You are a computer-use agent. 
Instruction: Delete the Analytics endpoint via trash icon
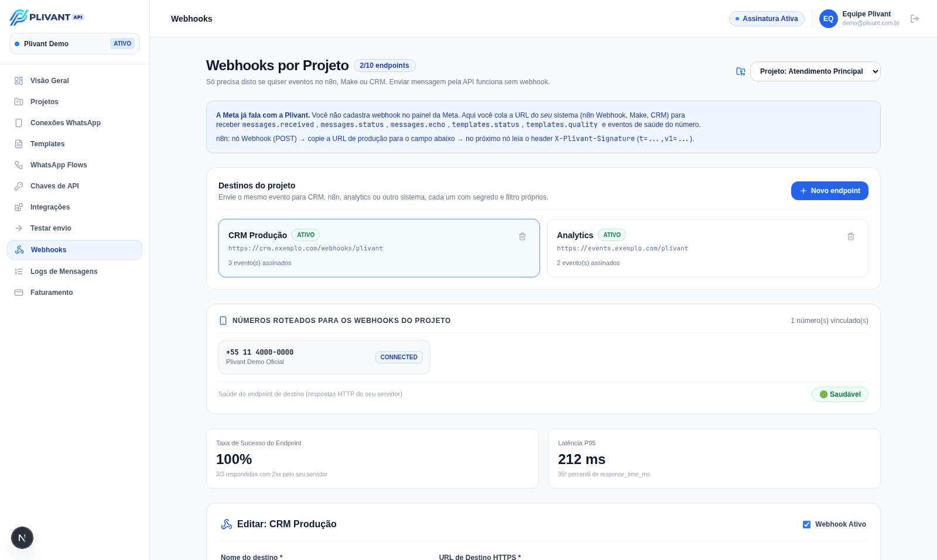click(x=851, y=236)
